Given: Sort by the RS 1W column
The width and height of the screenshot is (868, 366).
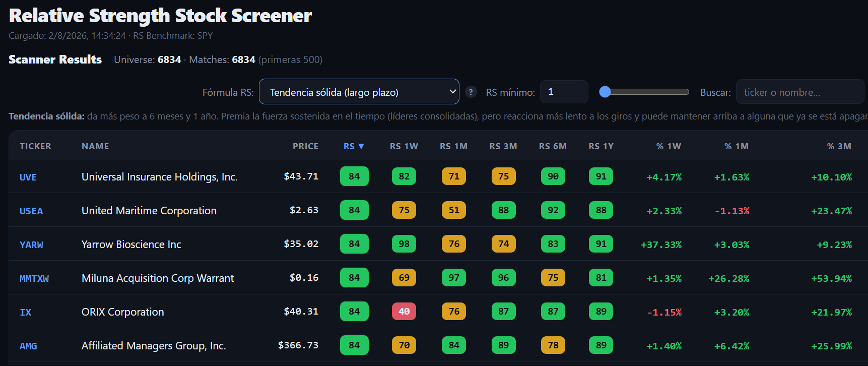Looking at the screenshot, I should pos(404,146).
